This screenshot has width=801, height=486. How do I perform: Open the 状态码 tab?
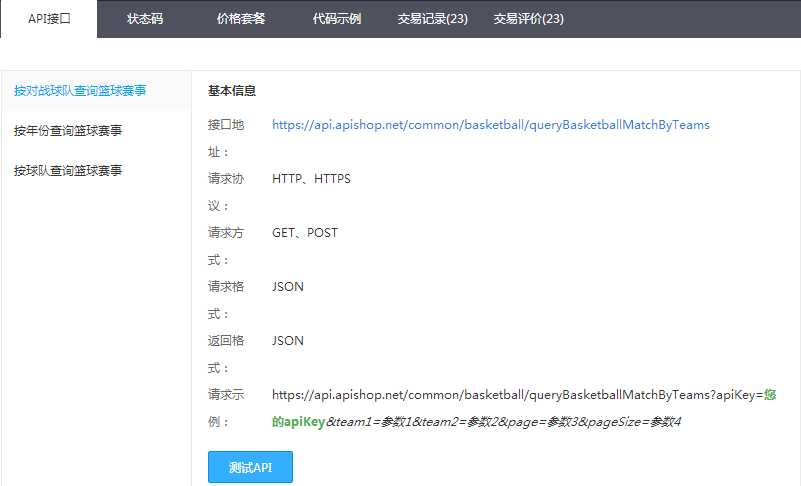click(x=145, y=19)
